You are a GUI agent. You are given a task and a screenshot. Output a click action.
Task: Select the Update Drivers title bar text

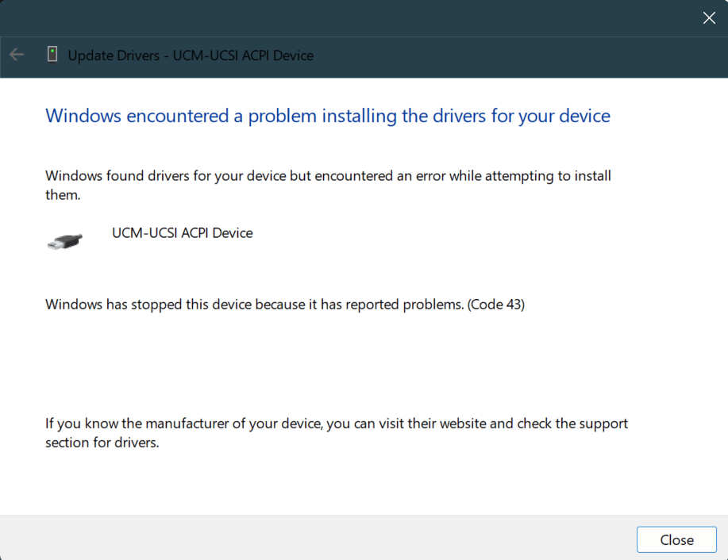(191, 56)
